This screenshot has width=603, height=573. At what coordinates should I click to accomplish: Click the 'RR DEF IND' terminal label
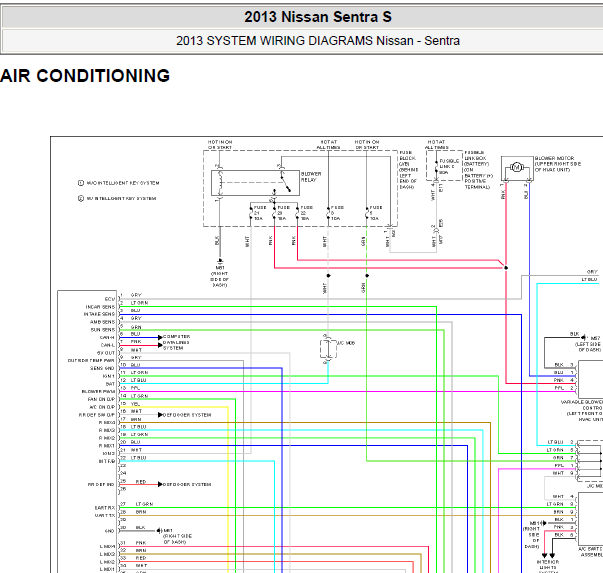(x=101, y=485)
